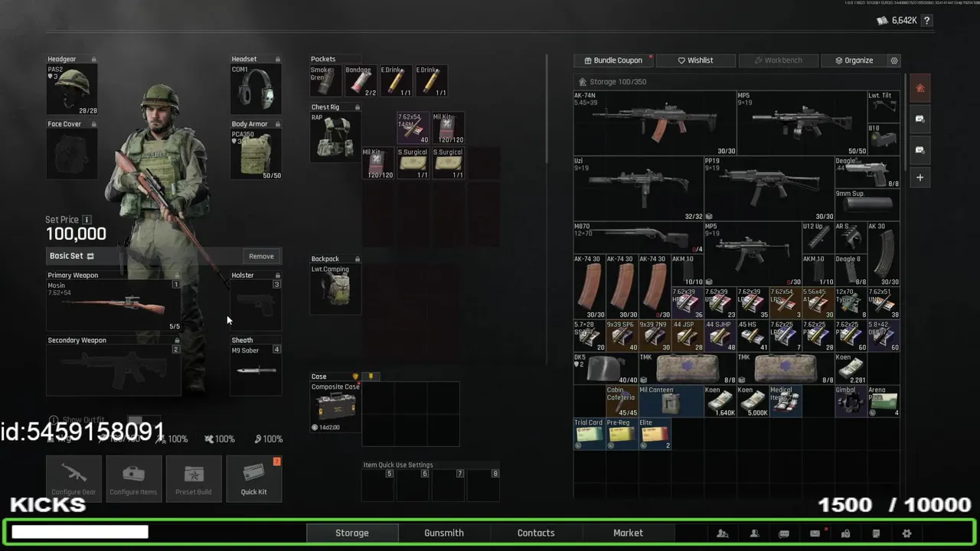
Task: Select the AK 30 black magazine
Action: [x=884, y=254]
